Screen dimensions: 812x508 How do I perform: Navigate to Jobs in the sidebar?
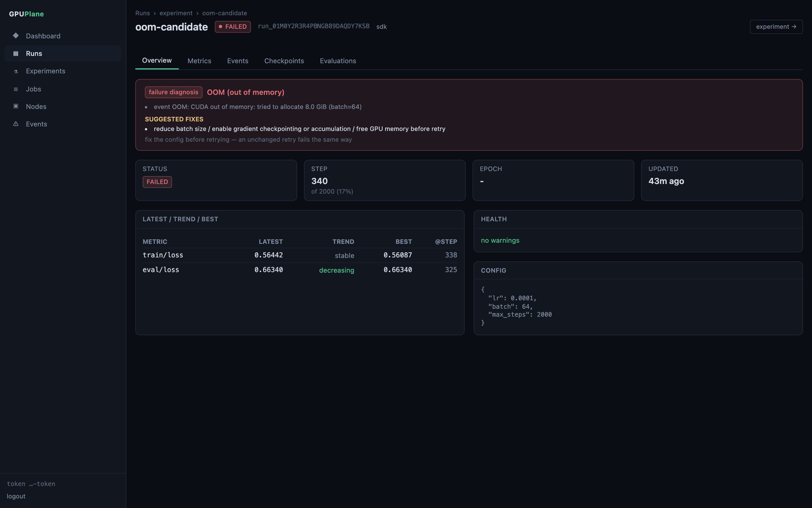[63, 89]
